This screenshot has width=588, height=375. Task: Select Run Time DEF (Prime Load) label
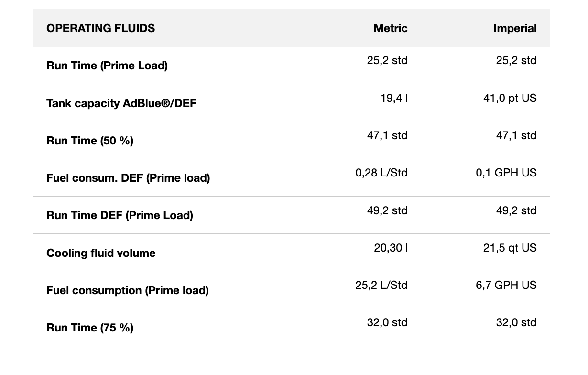pos(120,215)
